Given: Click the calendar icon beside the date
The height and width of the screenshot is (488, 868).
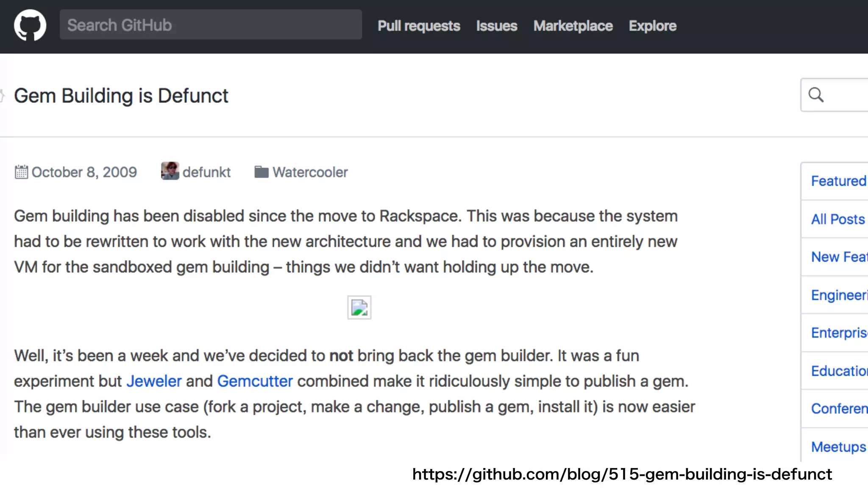Looking at the screenshot, I should [21, 172].
